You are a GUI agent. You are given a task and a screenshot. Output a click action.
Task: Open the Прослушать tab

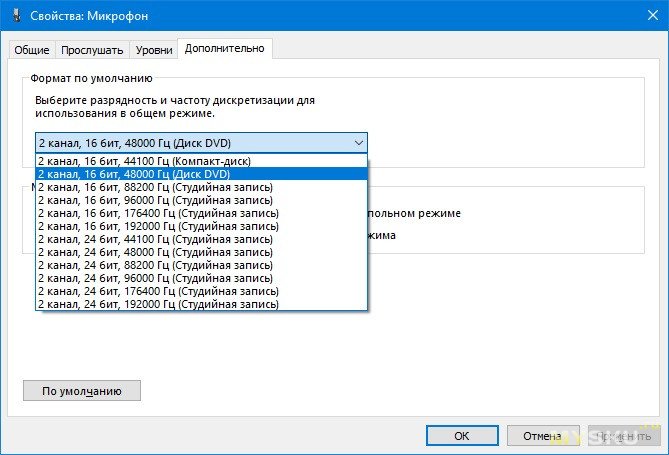(92, 50)
